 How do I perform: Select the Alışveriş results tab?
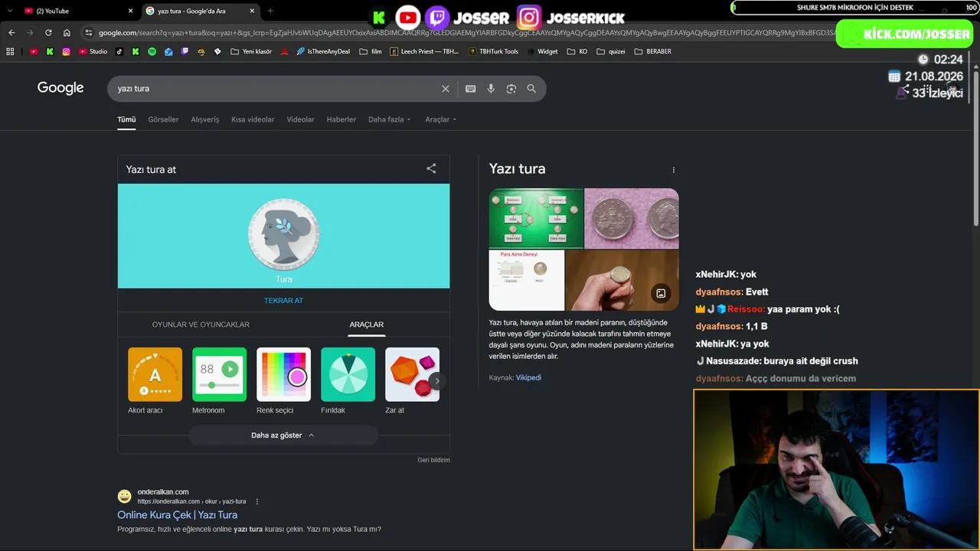[x=205, y=119]
